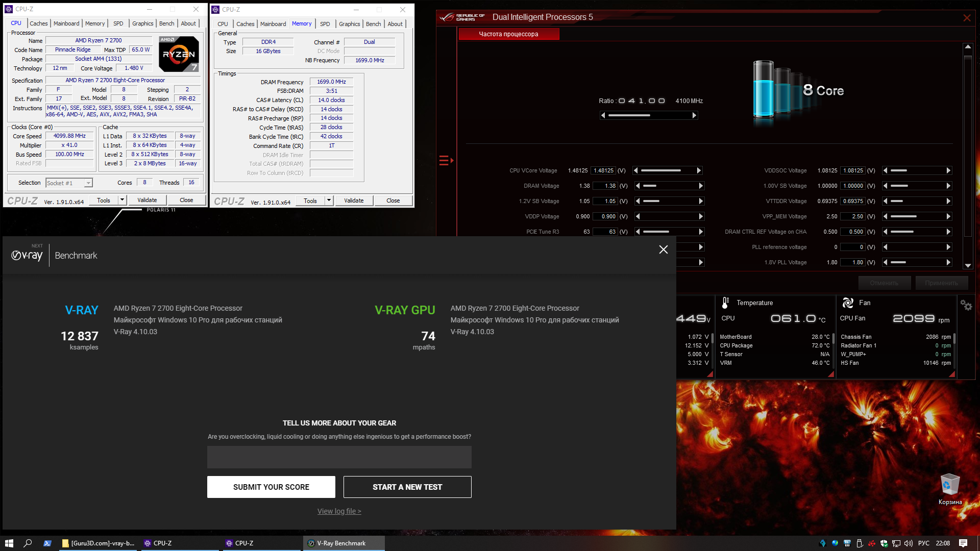Click the gear settings icon in monitoring panel
Viewport: 980px width, 551px height.
click(966, 305)
